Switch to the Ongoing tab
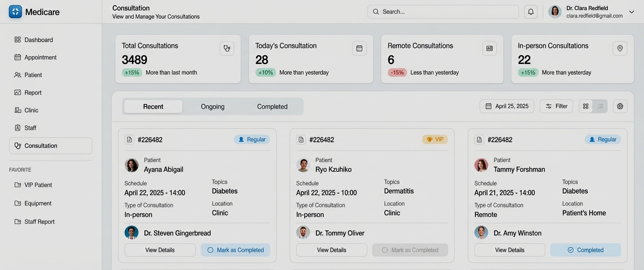The width and height of the screenshot is (644, 270). [213, 107]
